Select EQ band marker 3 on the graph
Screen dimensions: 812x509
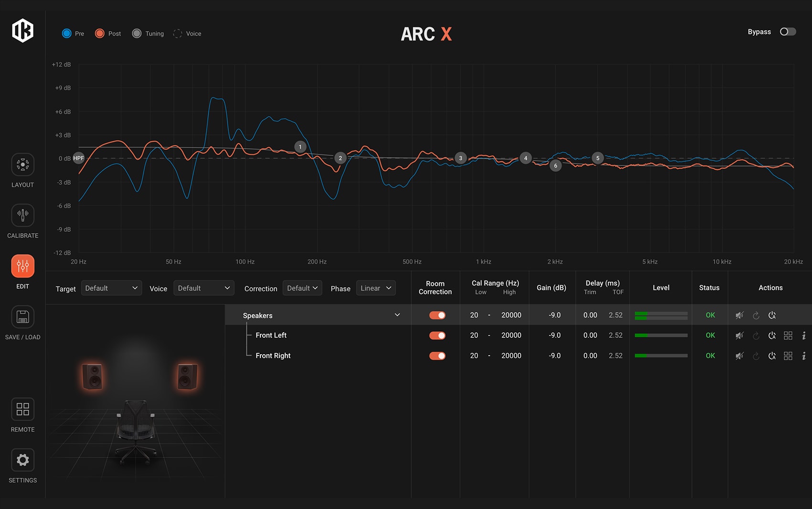click(x=460, y=158)
